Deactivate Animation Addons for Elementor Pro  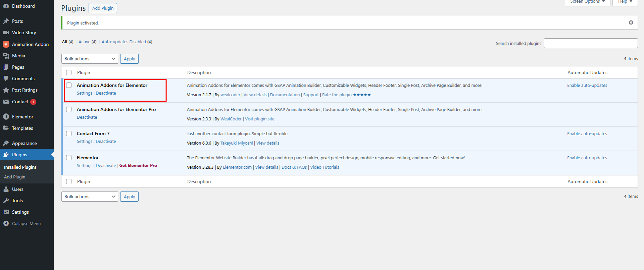[87, 117]
